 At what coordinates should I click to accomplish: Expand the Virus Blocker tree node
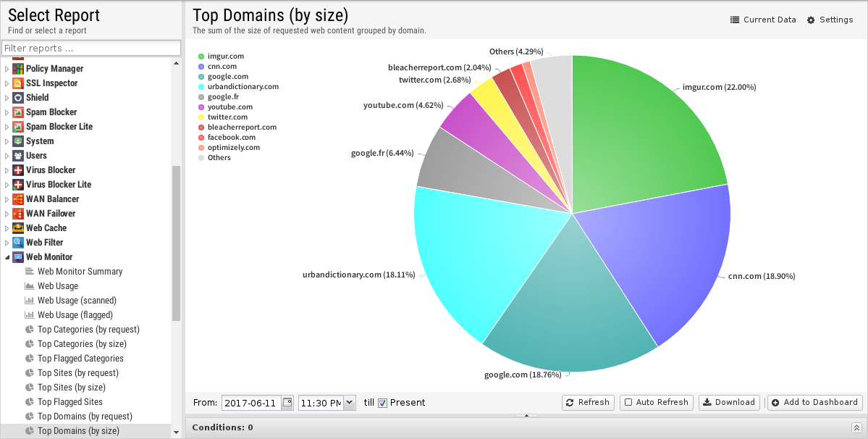click(7, 170)
